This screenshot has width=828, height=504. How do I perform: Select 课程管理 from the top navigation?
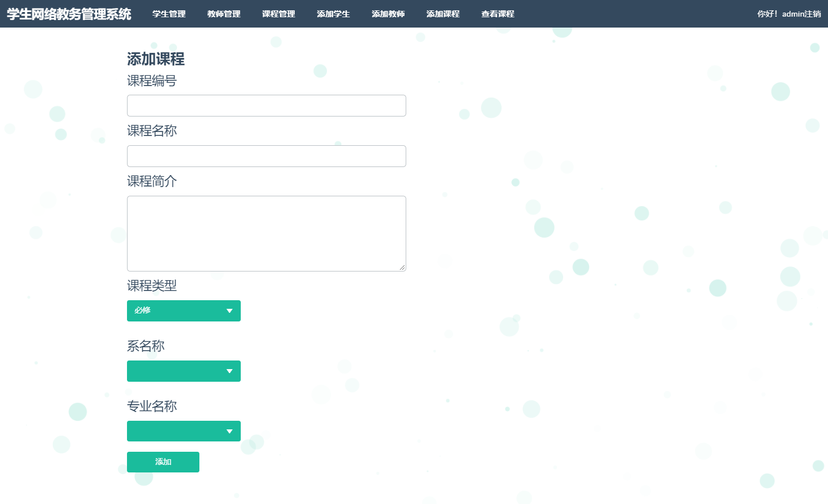pyautogui.click(x=279, y=14)
